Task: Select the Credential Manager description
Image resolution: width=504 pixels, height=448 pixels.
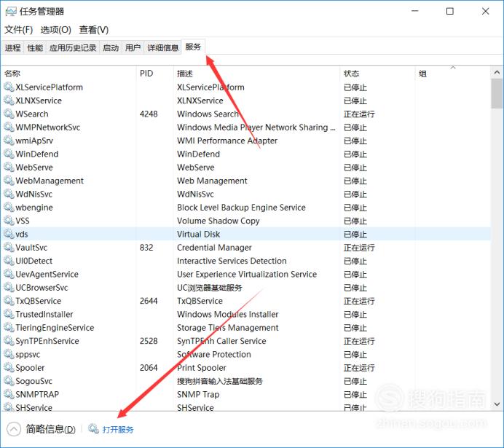Action: 214,248
